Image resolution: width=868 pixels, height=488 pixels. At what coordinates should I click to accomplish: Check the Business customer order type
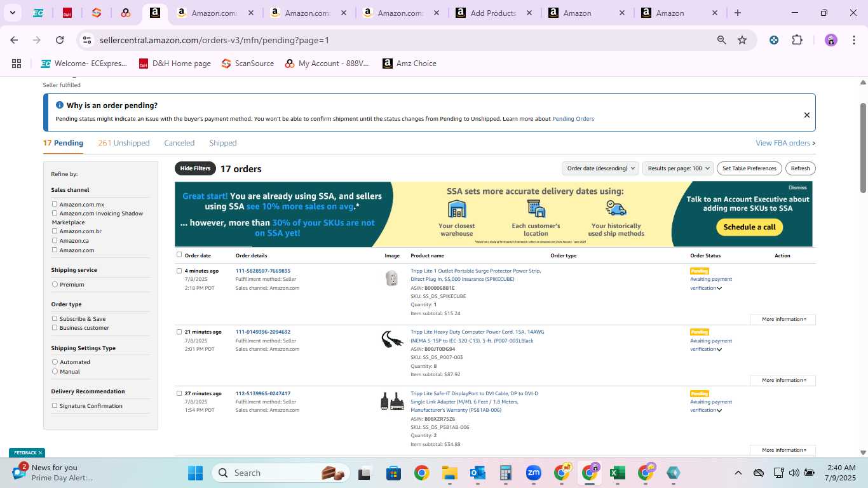tap(55, 327)
